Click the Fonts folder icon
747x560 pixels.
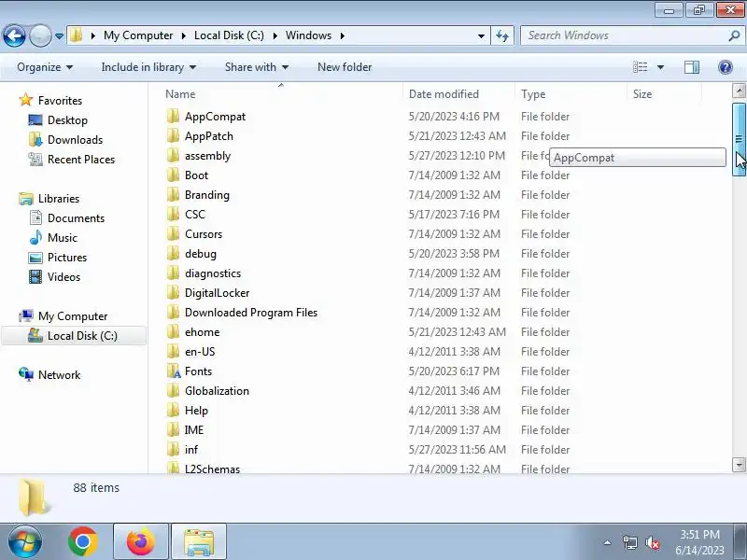pos(174,371)
